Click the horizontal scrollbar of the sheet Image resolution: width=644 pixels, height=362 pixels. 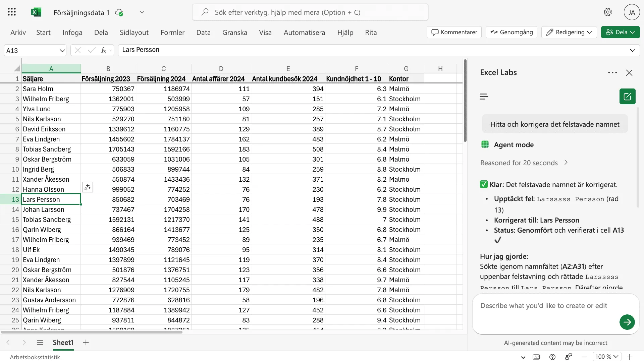point(92,332)
